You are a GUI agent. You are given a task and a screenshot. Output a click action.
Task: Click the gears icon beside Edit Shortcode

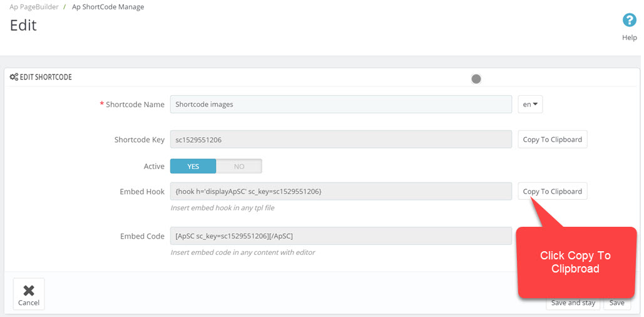tap(14, 77)
